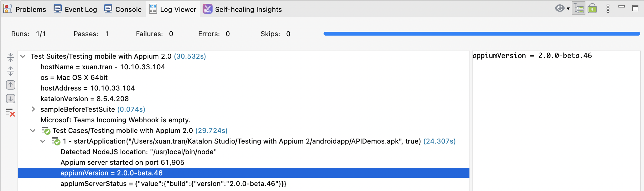Click the show failures only icon
This screenshot has width=644, height=191.
[x=11, y=112]
